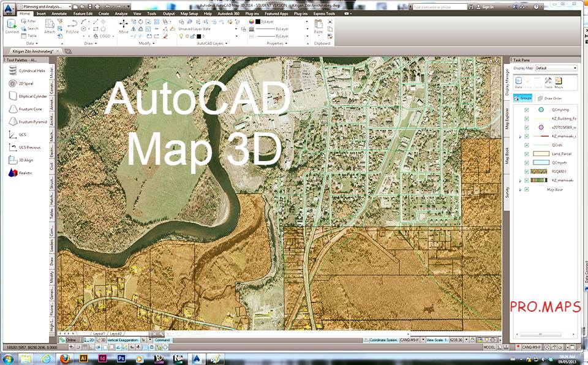Click the Windows Start button
This screenshot has height=365, width=588.
coord(8,359)
